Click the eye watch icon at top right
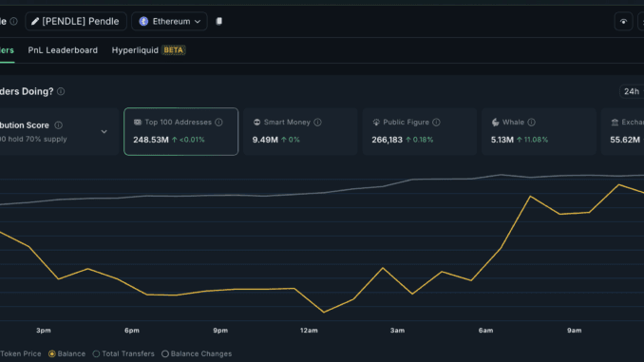 (623, 21)
